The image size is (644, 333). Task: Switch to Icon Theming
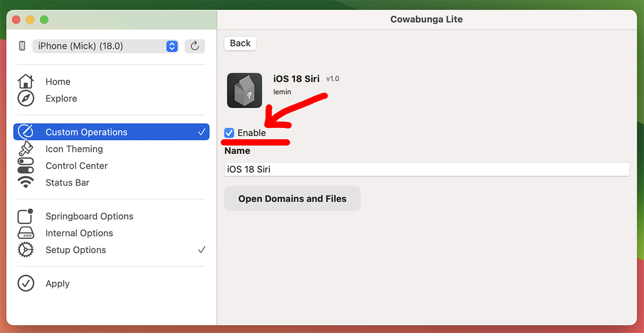click(x=74, y=149)
